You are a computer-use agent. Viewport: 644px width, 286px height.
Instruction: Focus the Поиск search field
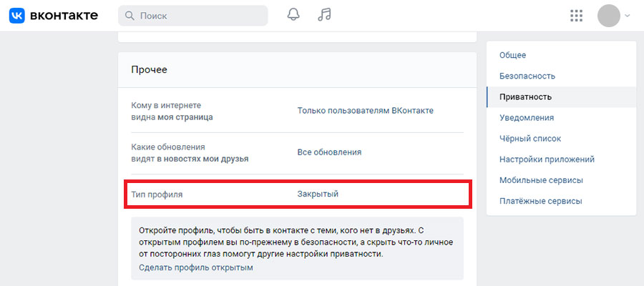coord(193,16)
